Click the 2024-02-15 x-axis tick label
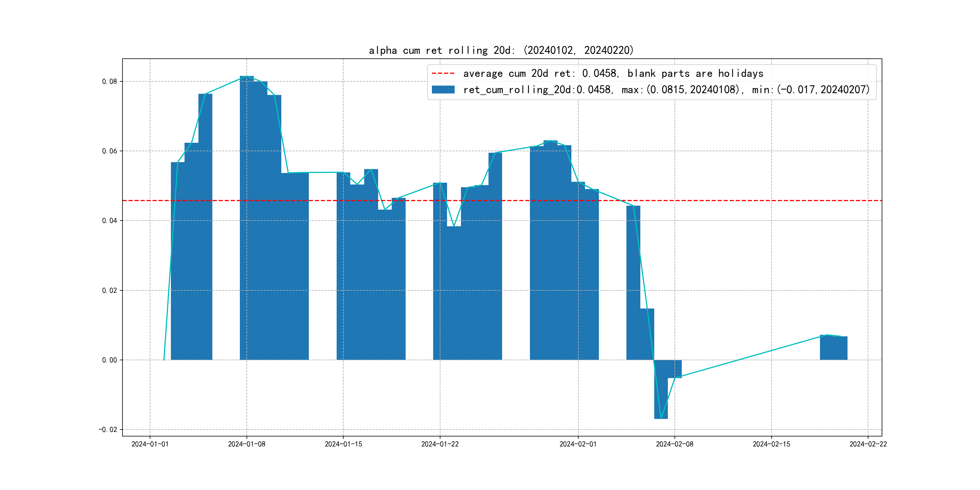980x490 pixels. [x=771, y=444]
